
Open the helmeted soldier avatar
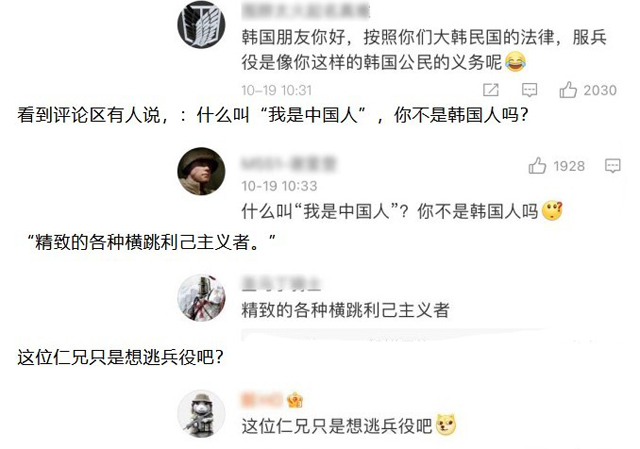[x=201, y=171]
